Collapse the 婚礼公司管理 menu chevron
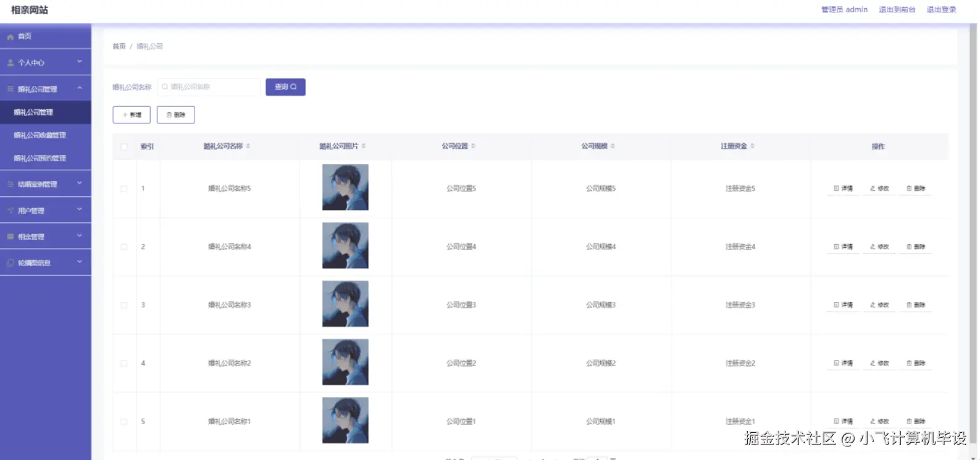 pos(80,88)
